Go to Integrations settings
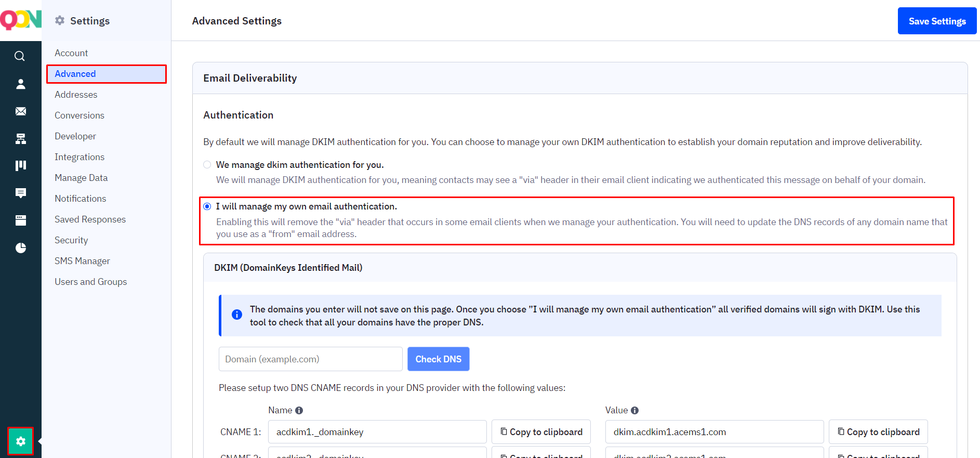Image resolution: width=980 pixels, height=458 pixels. 80,157
